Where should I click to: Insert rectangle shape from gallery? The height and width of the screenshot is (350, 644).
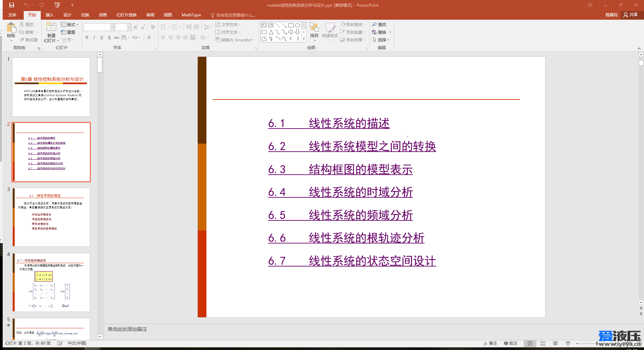291,25
